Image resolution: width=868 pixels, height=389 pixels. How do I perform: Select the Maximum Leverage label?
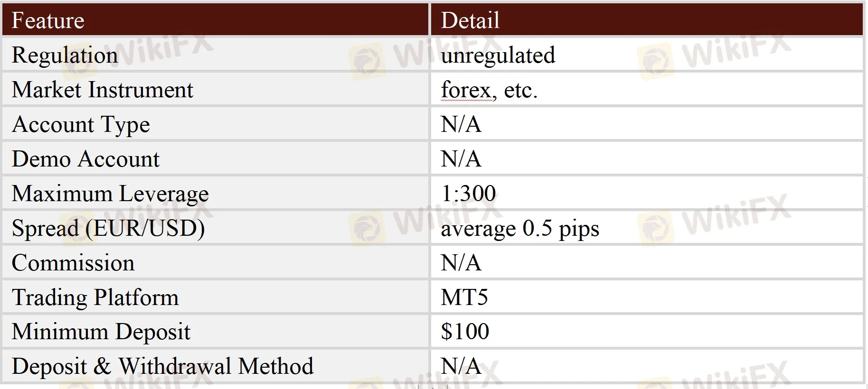tap(110, 194)
